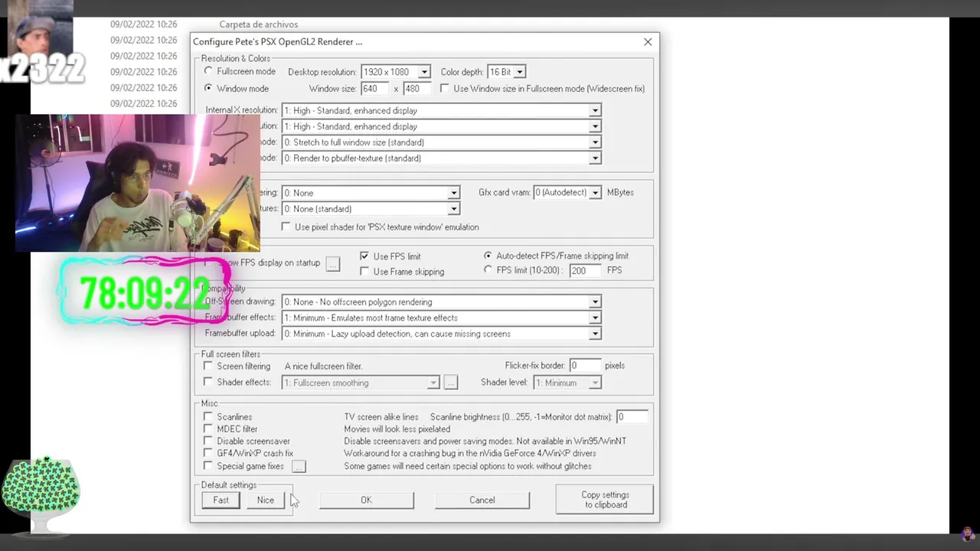Enable Scanlines checkbox
The width and height of the screenshot is (980, 551).
click(208, 417)
